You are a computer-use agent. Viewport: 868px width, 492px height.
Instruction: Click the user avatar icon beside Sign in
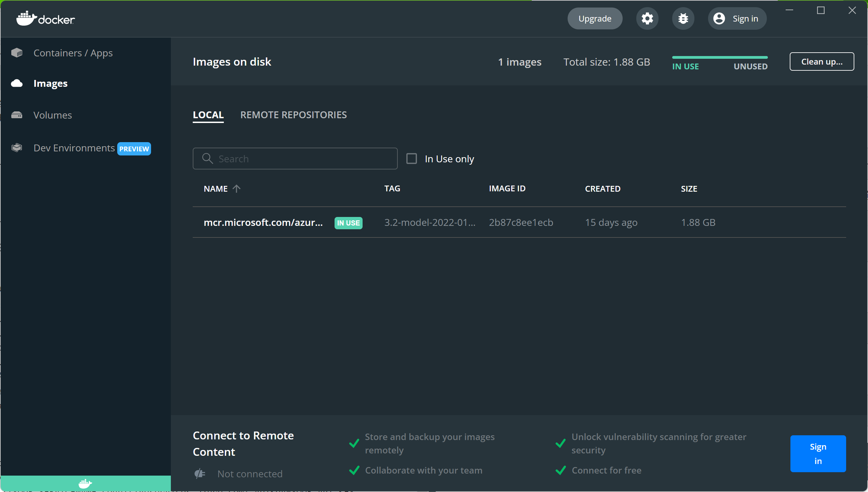pyautogui.click(x=719, y=18)
